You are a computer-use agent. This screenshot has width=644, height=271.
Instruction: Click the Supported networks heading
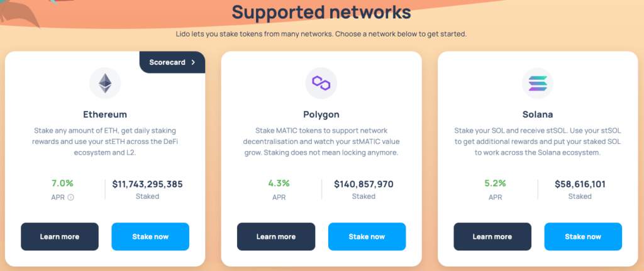point(321,12)
